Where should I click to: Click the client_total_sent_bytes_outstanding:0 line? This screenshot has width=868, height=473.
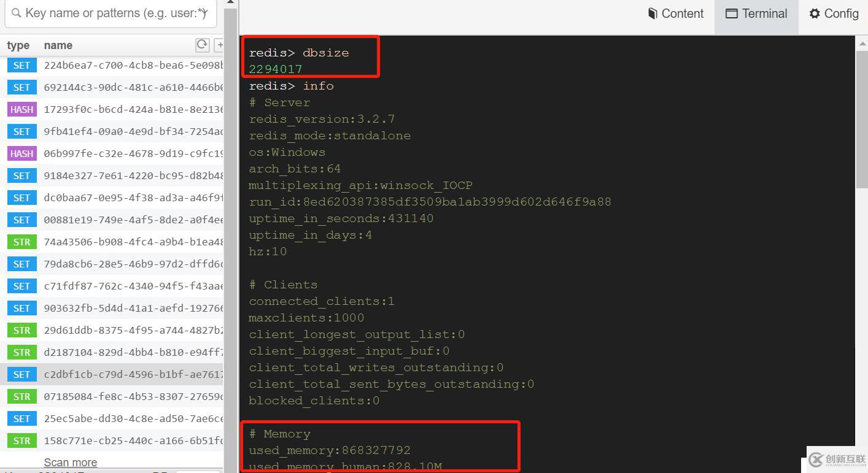[391, 384]
